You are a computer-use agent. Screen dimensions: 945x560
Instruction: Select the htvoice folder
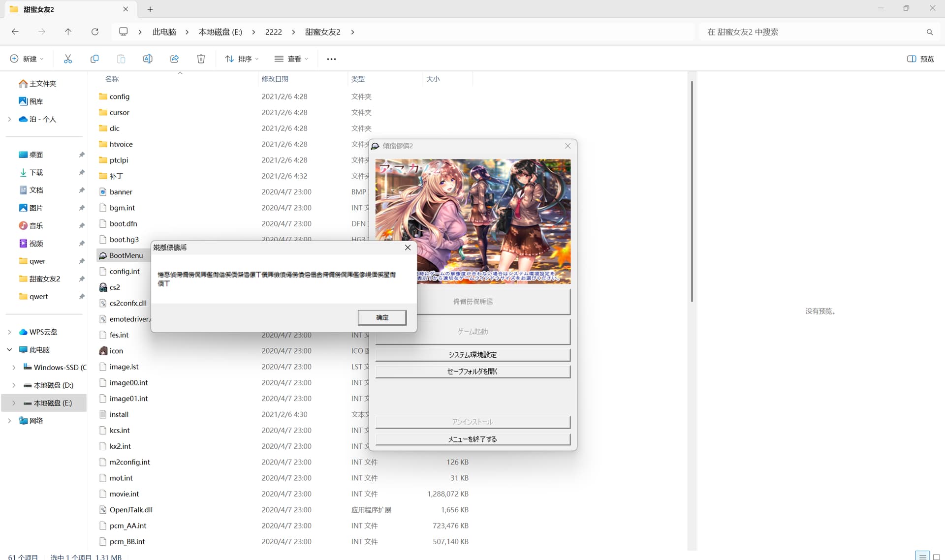116,144
